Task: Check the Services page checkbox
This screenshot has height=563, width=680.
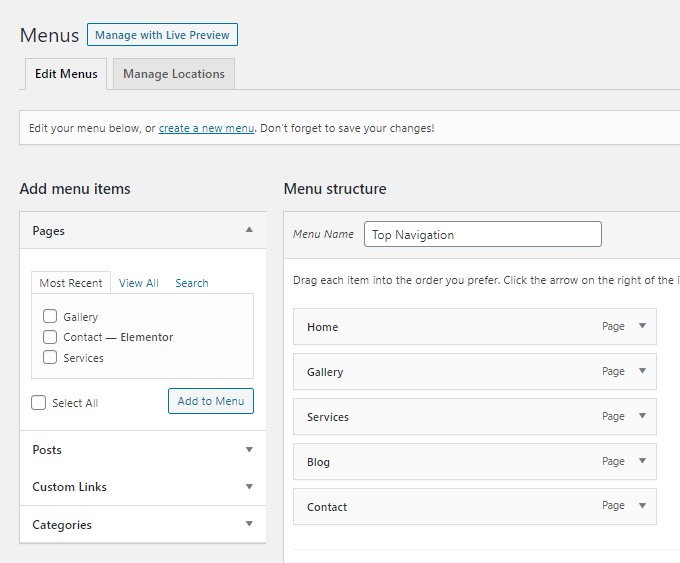Action: 50,358
